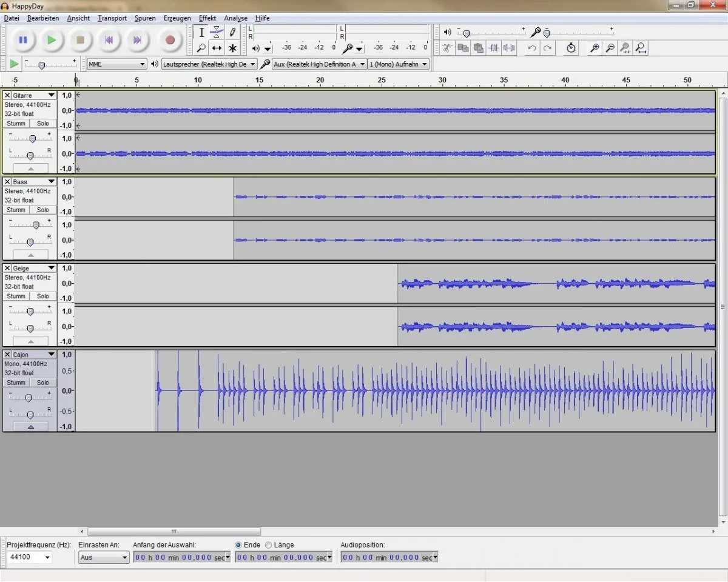Collapse the Cajon track with bottom arrow
The image size is (728, 582).
30,427
